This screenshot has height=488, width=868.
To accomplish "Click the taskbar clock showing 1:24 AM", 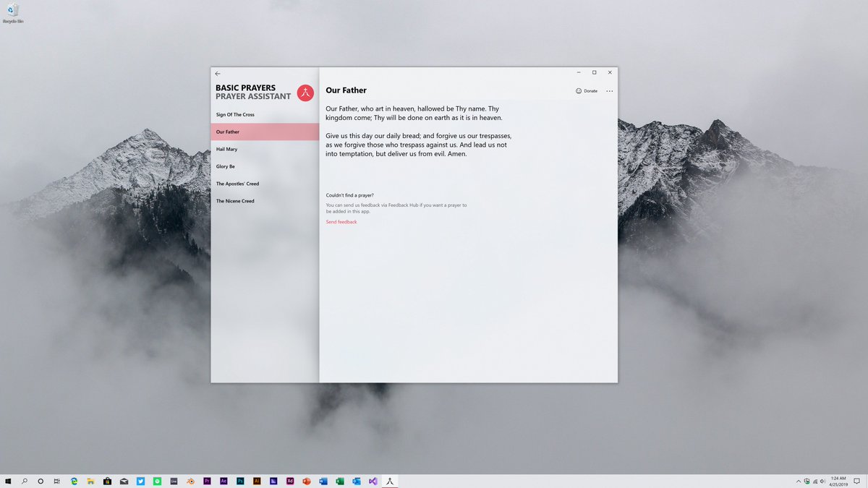I will coord(838,481).
